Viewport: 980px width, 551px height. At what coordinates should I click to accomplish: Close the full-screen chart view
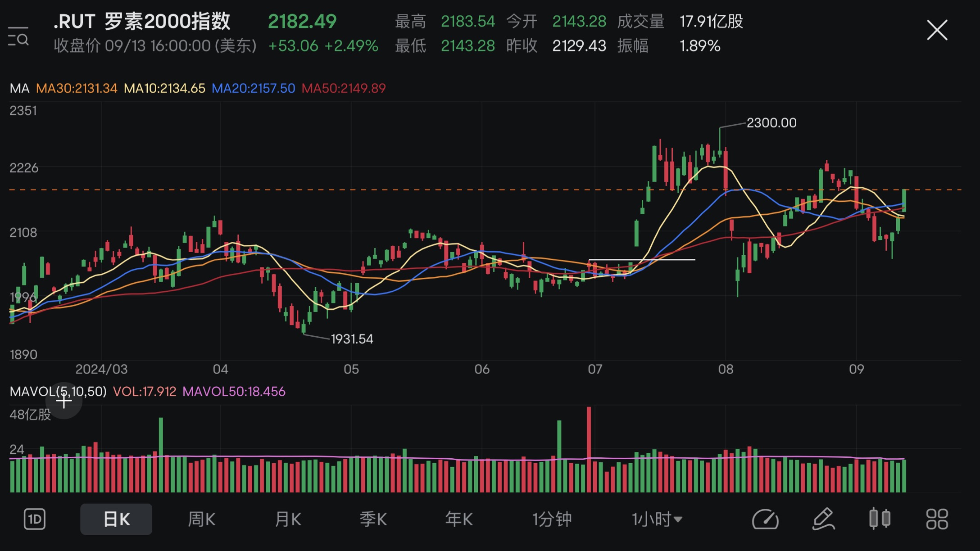[x=937, y=30]
